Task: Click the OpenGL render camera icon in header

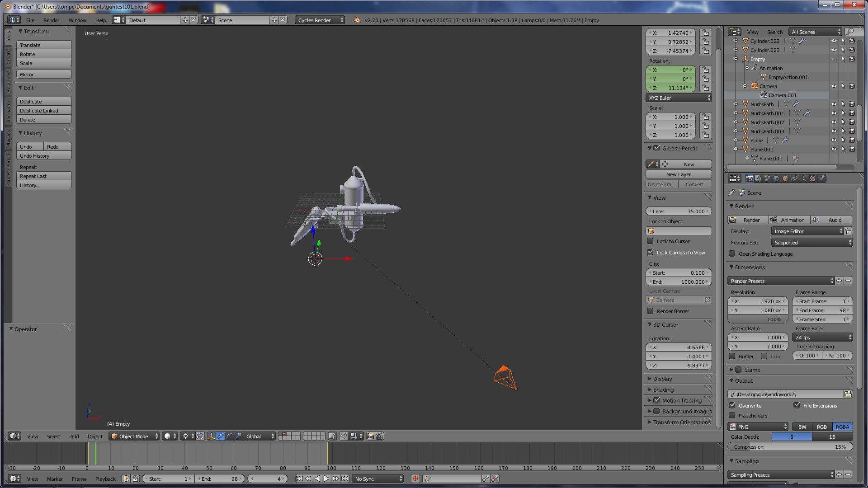Action: click(x=370, y=436)
